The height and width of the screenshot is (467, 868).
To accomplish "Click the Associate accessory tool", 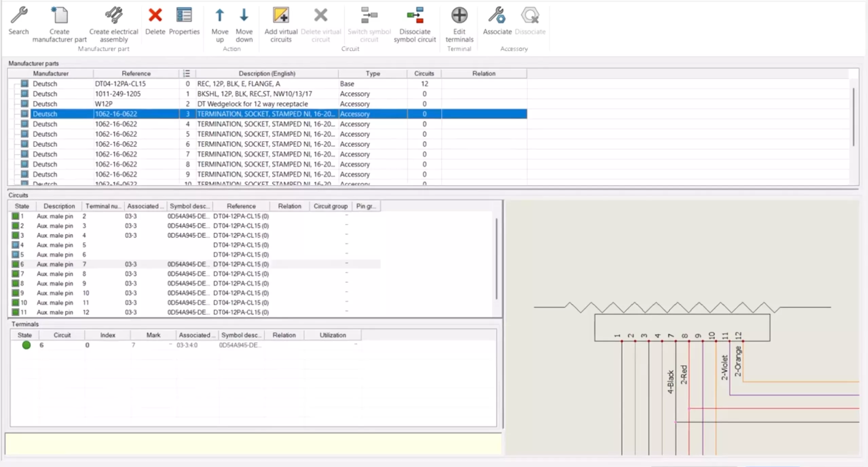I will 496,20.
